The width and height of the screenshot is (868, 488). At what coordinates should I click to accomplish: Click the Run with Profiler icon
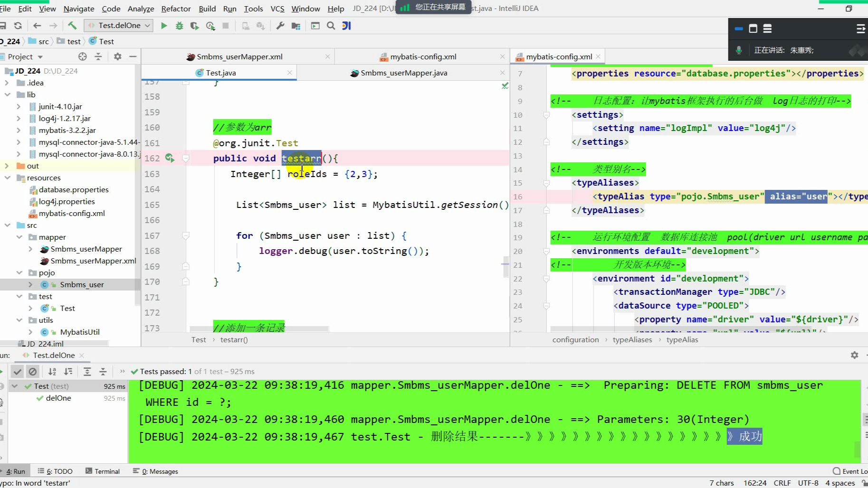(x=210, y=26)
